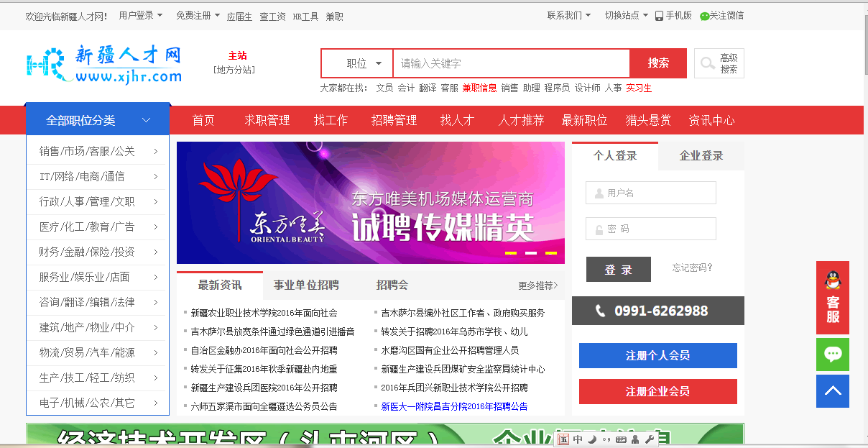868x448 pixels.
Task: Click the phone handset icon beside 0991-6262988
Action: coord(601,311)
